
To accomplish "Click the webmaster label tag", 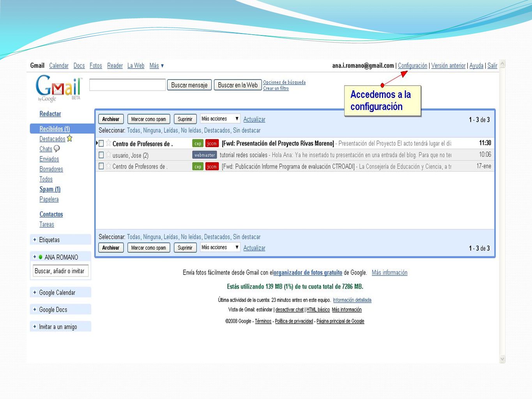I will (x=205, y=155).
